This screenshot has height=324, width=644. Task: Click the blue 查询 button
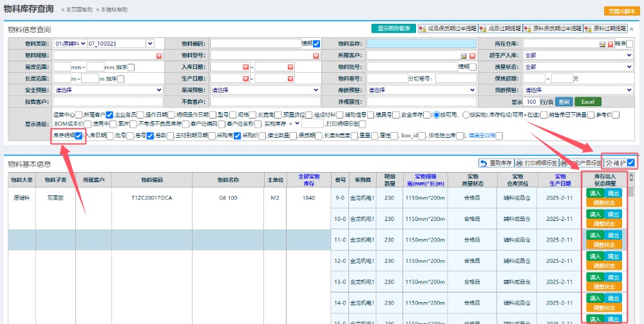564,101
